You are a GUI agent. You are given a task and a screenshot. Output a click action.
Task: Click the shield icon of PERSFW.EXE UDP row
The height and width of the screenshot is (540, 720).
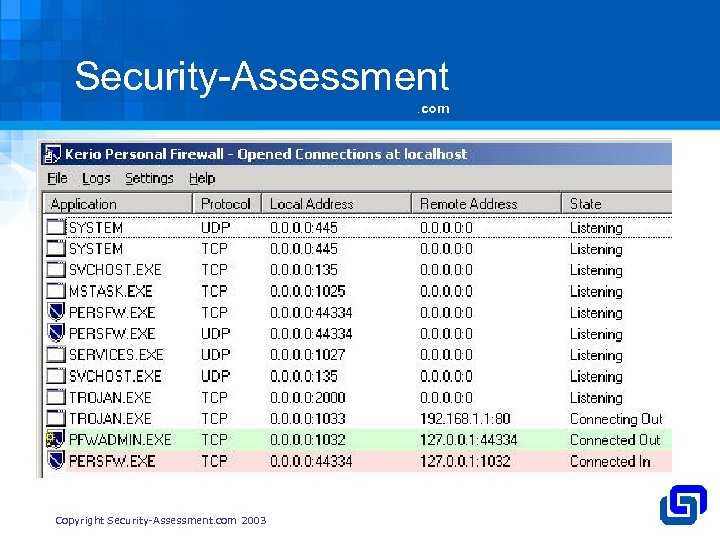pyautogui.click(x=56, y=333)
